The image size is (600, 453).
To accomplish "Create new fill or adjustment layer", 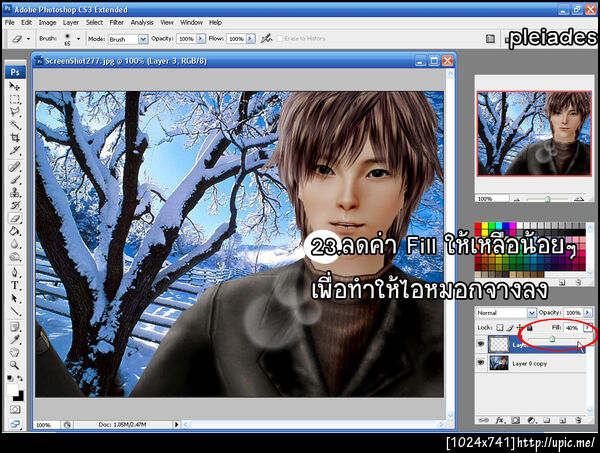I will point(531,420).
